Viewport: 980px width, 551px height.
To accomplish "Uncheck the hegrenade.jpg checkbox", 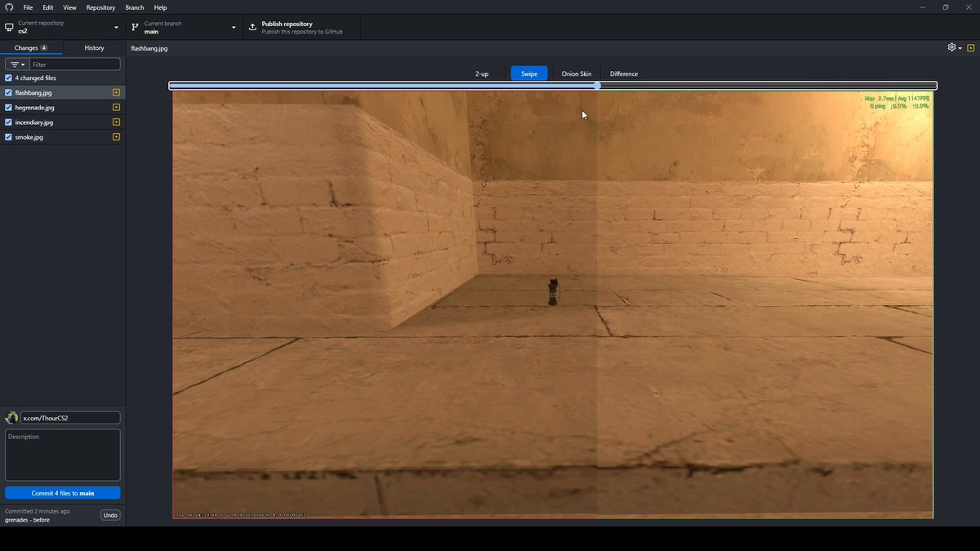I will [8, 107].
